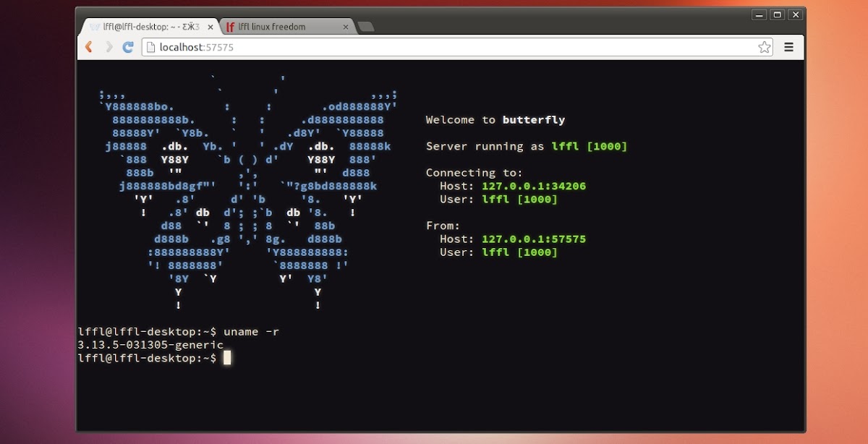The height and width of the screenshot is (444, 868).
Task: Maximize the browser window
Action: (778, 14)
